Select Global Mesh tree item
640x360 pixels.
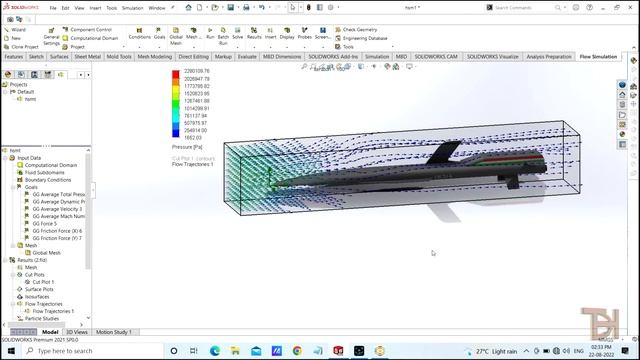pyautogui.click(x=43, y=253)
